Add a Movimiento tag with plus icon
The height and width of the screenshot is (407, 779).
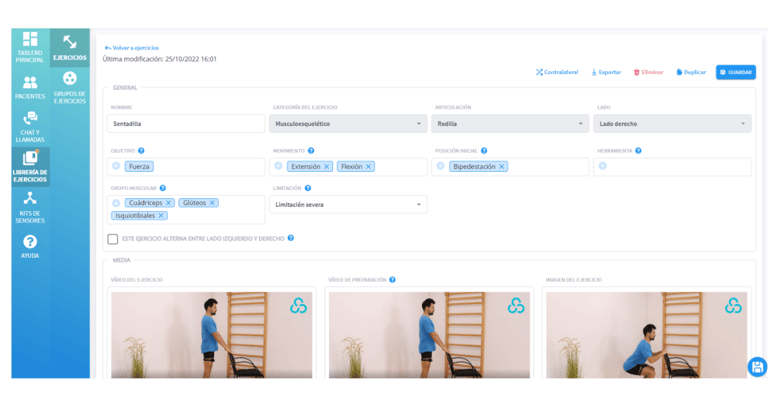(278, 166)
